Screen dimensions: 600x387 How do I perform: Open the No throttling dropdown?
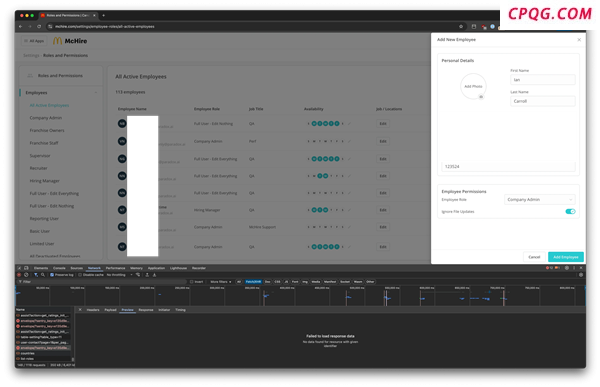[x=120, y=275]
